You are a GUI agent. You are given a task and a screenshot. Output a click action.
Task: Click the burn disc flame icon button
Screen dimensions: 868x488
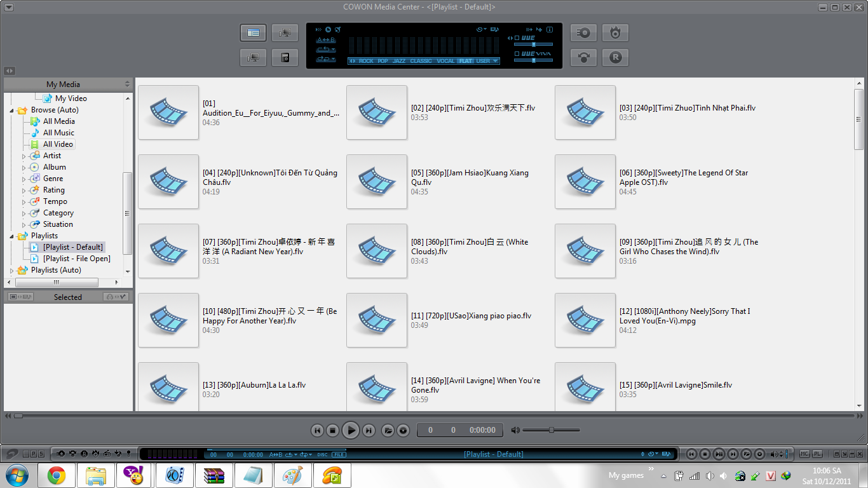click(615, 32)
